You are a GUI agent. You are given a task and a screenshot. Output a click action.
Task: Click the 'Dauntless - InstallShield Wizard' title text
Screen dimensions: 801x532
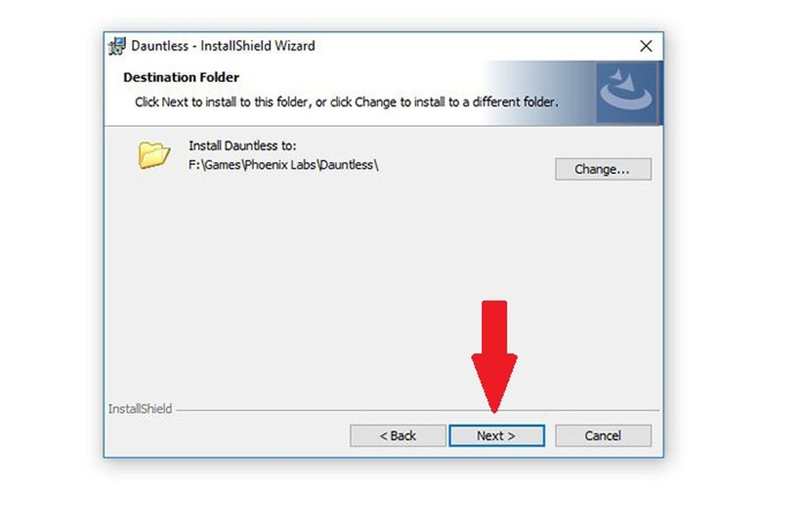tap(223, 46)
